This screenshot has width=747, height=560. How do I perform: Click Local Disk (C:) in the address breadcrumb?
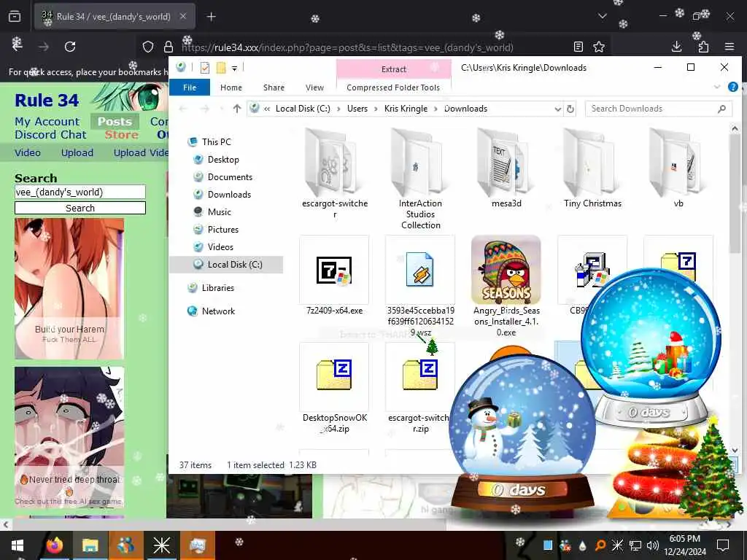[303, 109]
